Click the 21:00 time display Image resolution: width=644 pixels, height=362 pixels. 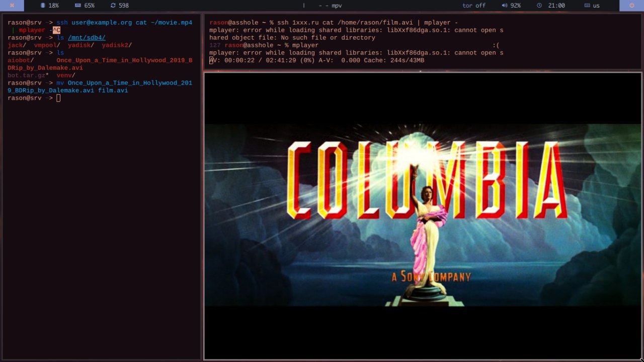coord(556,6)
